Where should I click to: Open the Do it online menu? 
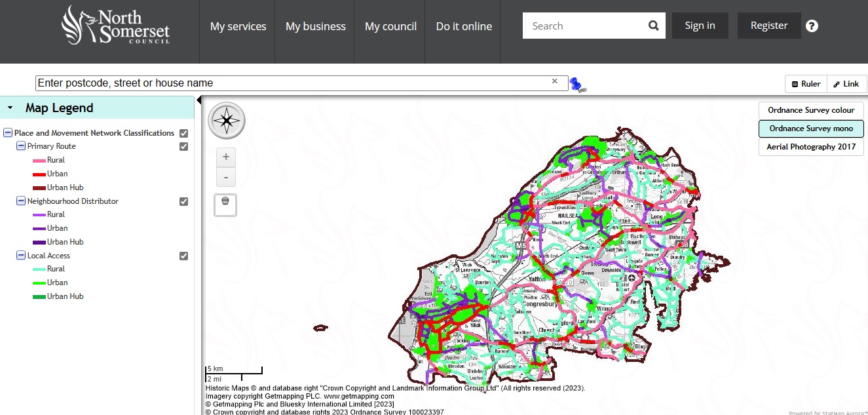[x=464, y=26]
